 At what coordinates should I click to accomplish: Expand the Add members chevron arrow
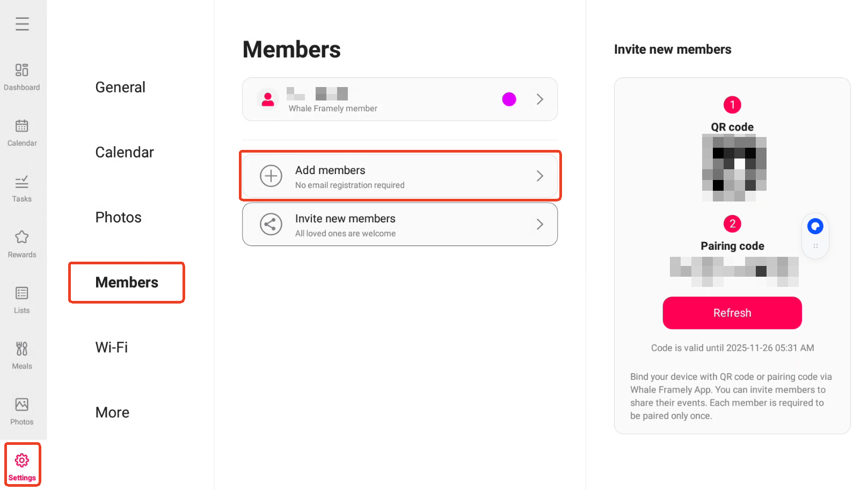point(540,176)
